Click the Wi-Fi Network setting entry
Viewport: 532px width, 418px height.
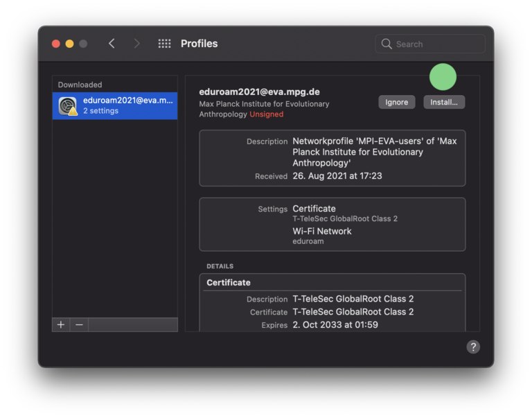(322, 232)
